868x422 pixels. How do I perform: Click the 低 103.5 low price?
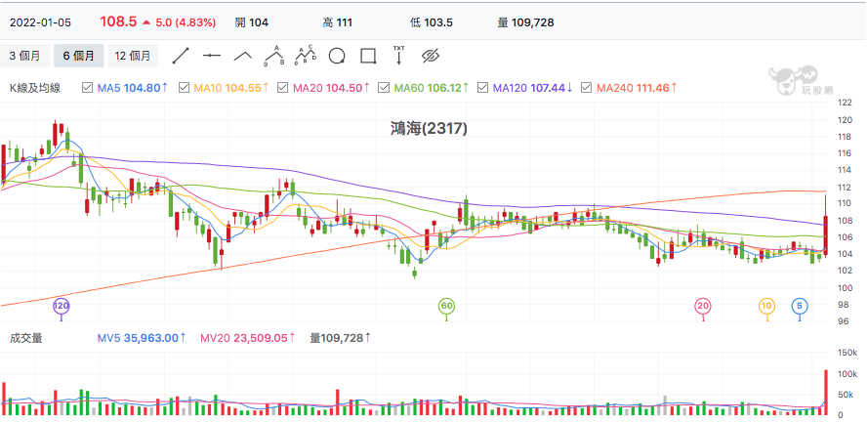tap(432, 22)
